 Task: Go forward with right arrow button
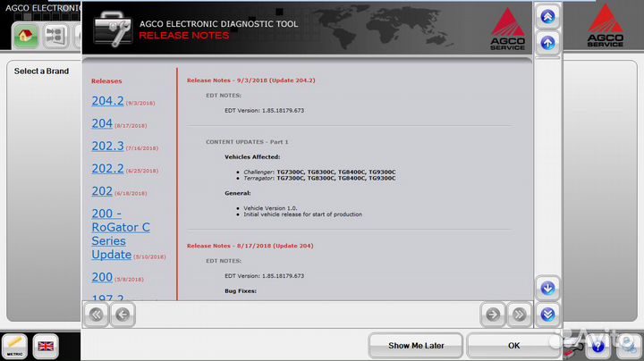pos(493,315)
